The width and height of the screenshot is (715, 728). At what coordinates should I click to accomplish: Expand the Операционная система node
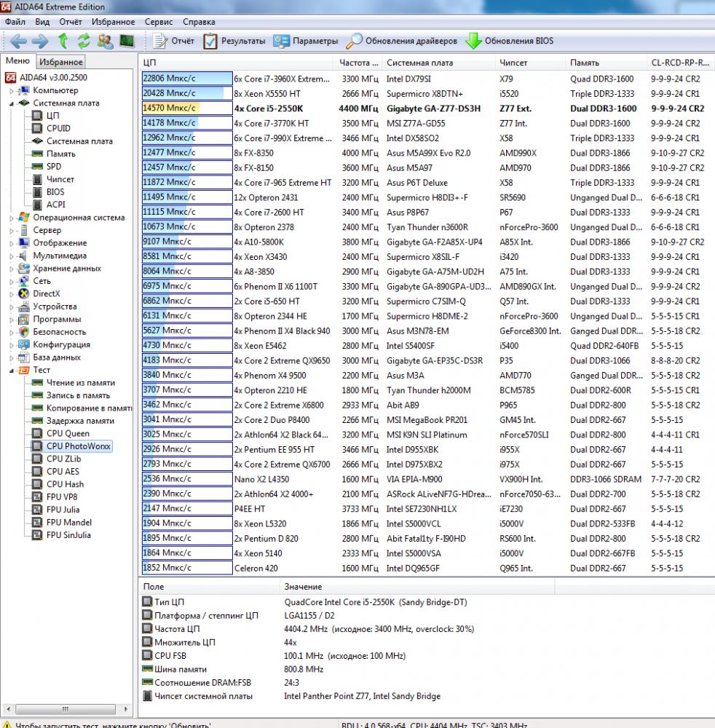coord(12,218)
